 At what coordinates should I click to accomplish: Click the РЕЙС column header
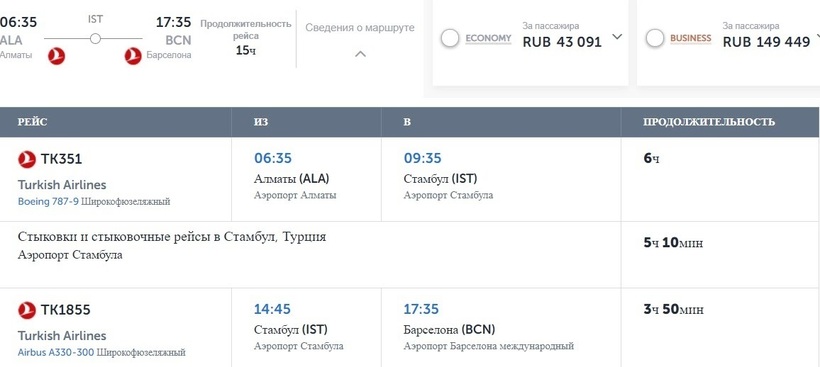32,122
